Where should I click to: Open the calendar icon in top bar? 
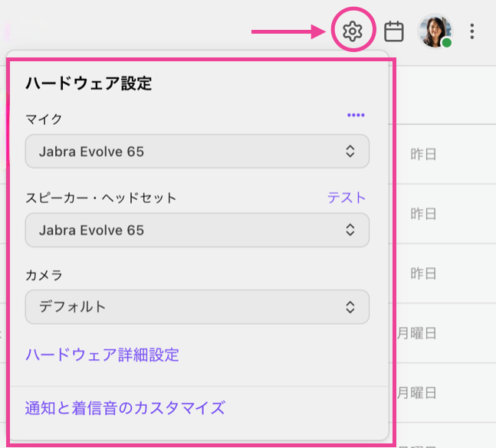pos(394,31)
